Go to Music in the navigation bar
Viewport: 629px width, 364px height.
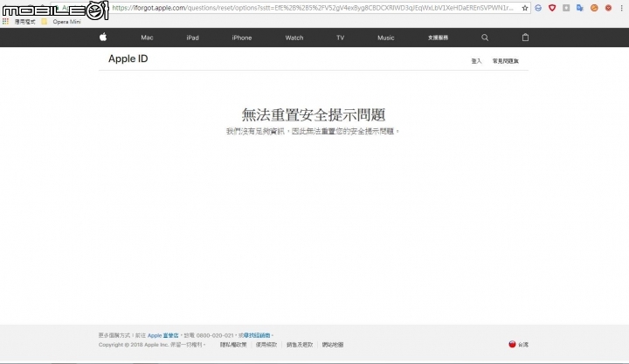(x=386, y=38)
